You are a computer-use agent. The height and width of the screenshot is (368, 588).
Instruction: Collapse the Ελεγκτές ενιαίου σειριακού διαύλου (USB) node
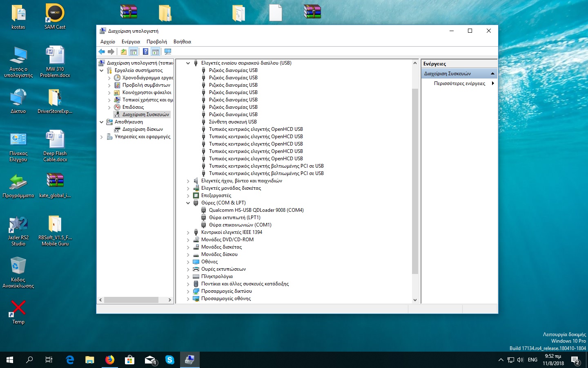[x=188, y=63]
